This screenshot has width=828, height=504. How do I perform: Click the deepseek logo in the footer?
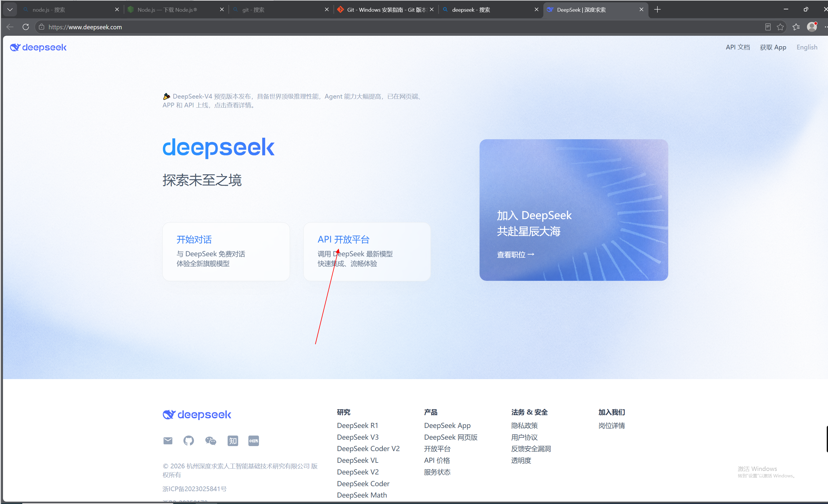[x=197, y=414]
